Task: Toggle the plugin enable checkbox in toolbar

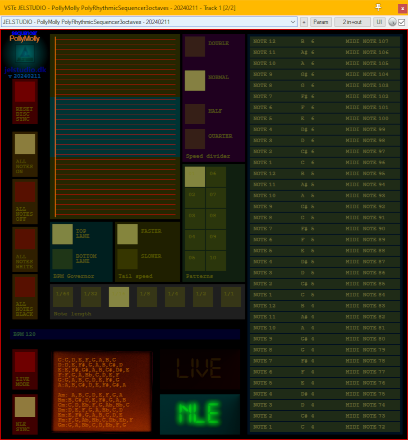Action: 402,22
